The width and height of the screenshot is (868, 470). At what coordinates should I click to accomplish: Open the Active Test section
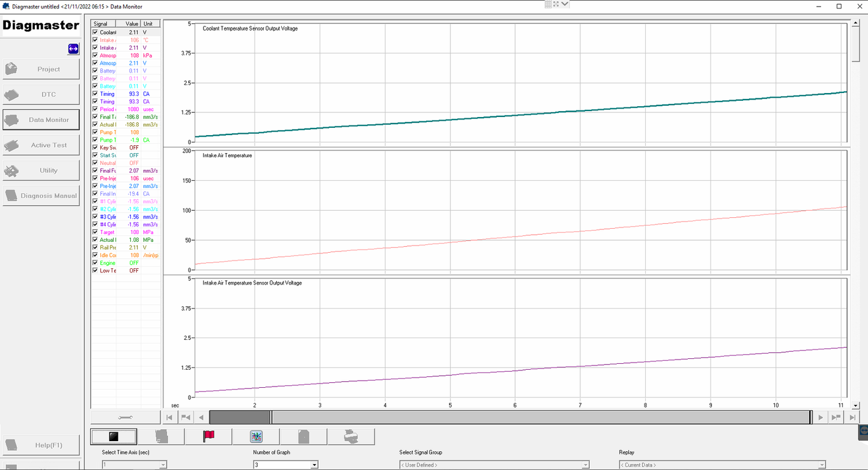click(41, 145)
